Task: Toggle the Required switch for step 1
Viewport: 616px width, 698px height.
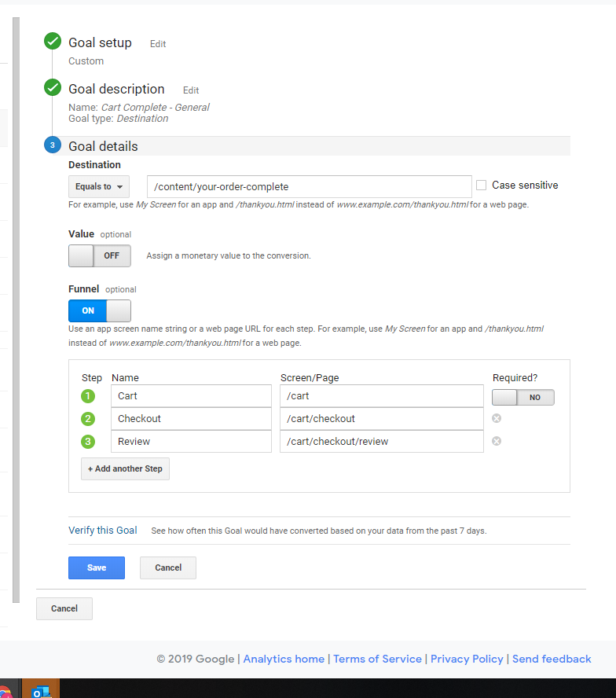Action: click(523, 398)
